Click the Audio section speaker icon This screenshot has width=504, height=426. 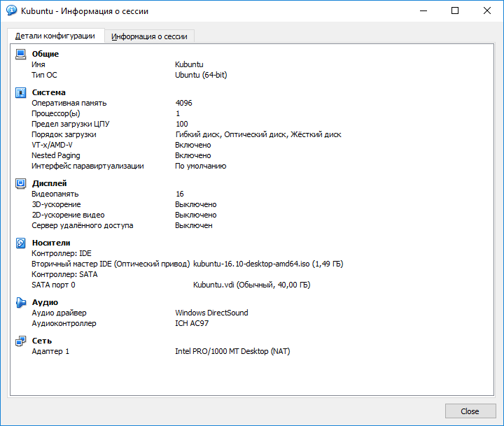(x=20, y=303)
